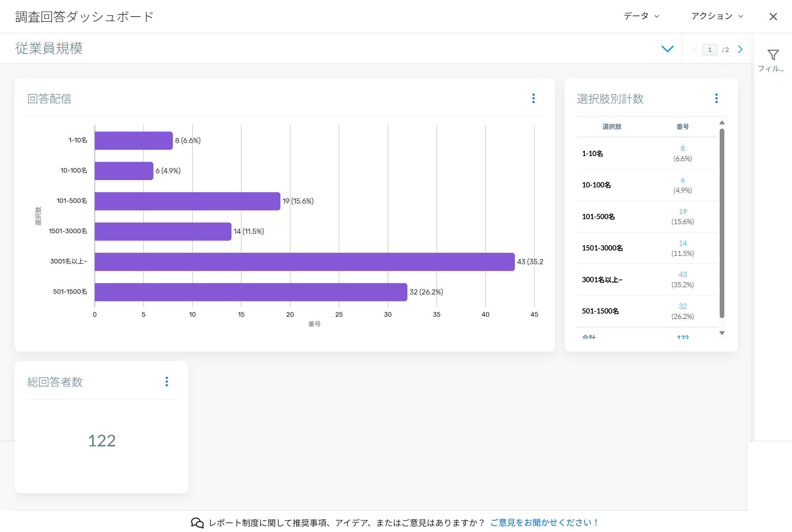Click the 1-10名 bar in chart

[x=134, y=141]
